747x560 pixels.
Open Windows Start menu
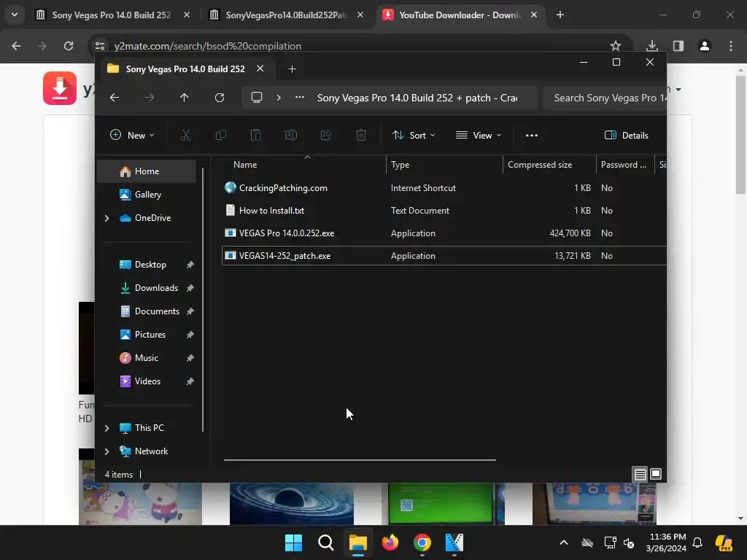tap(293, 542)
